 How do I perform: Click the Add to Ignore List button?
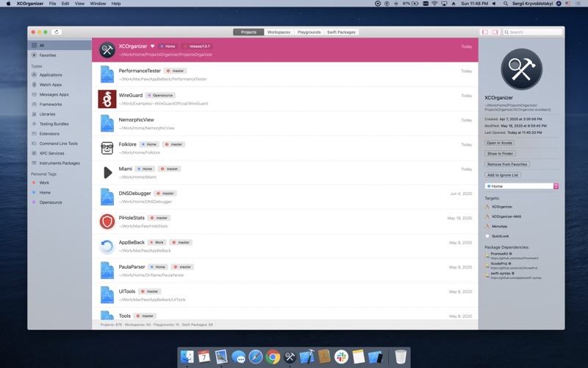503,175
